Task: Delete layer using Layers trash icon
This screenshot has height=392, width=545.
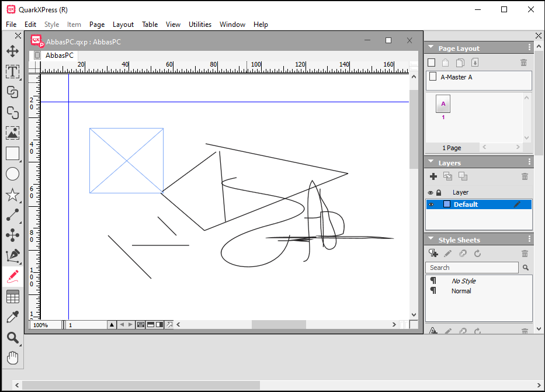Action: [x=525, y=176]
